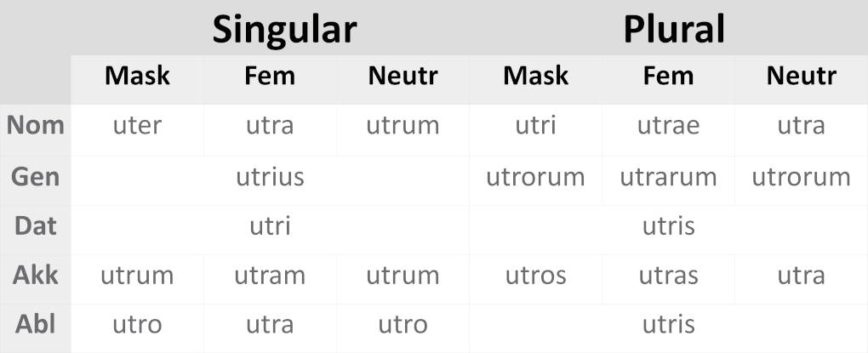
Task: Select the "utram" cell
Action: pyautogui.click(x=270, y=276)
